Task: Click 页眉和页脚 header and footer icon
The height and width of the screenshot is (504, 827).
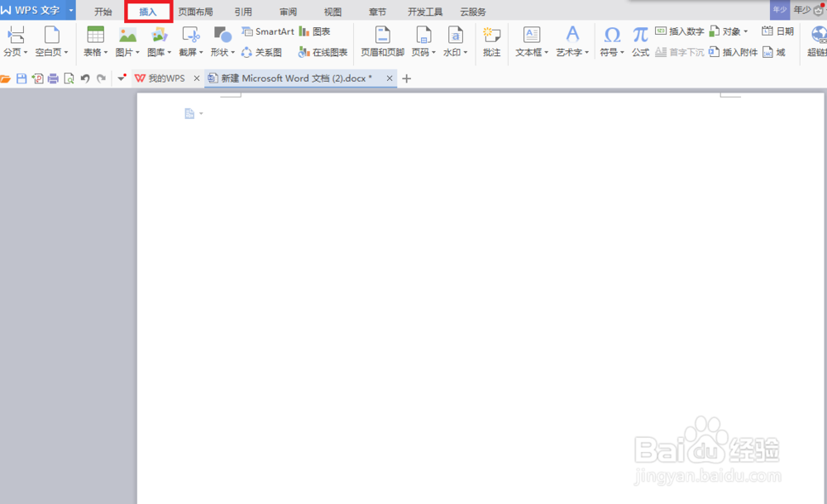Action: tap(382, 35)
